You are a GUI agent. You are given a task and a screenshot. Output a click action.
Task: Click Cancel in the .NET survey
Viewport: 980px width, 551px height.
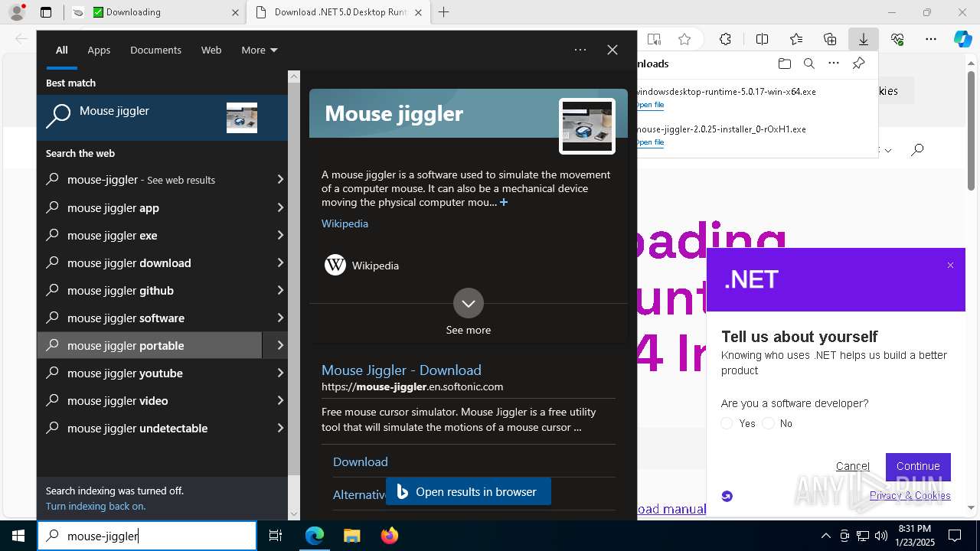[x=852, y=466]
